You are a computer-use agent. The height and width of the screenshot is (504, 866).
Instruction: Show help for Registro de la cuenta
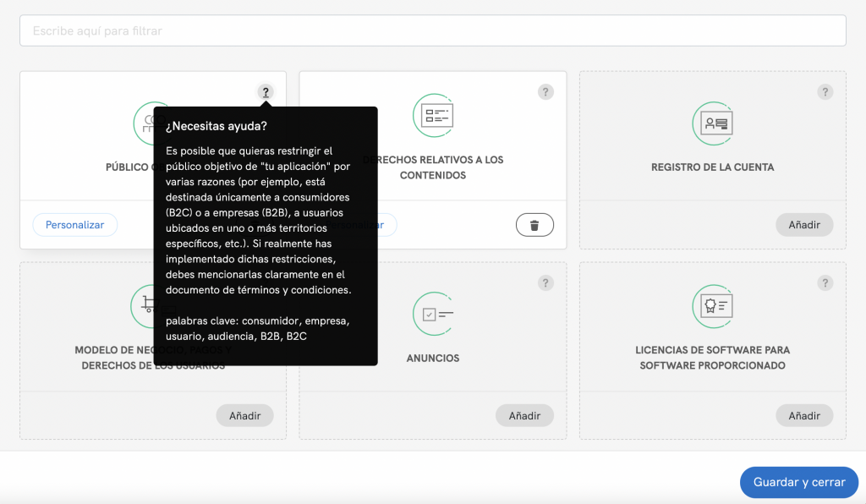(x=825, y=92)
